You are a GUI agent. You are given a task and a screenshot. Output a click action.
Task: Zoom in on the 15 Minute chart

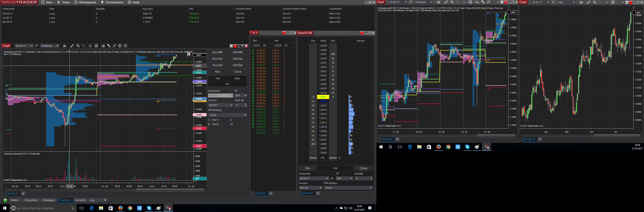coord(78,46)
